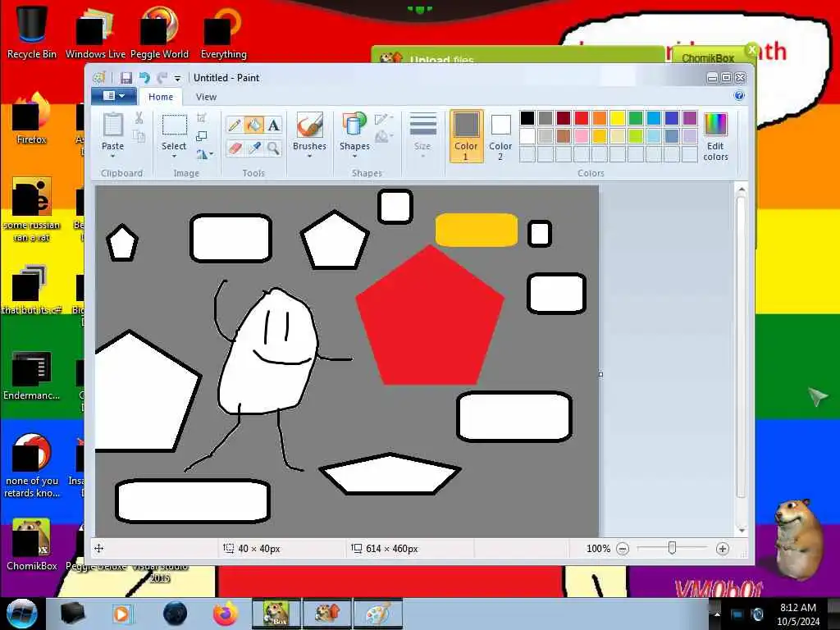This screenshot has width=840, height=630.
Task: Click the Cut scissors icon
Action: point(139,118)
